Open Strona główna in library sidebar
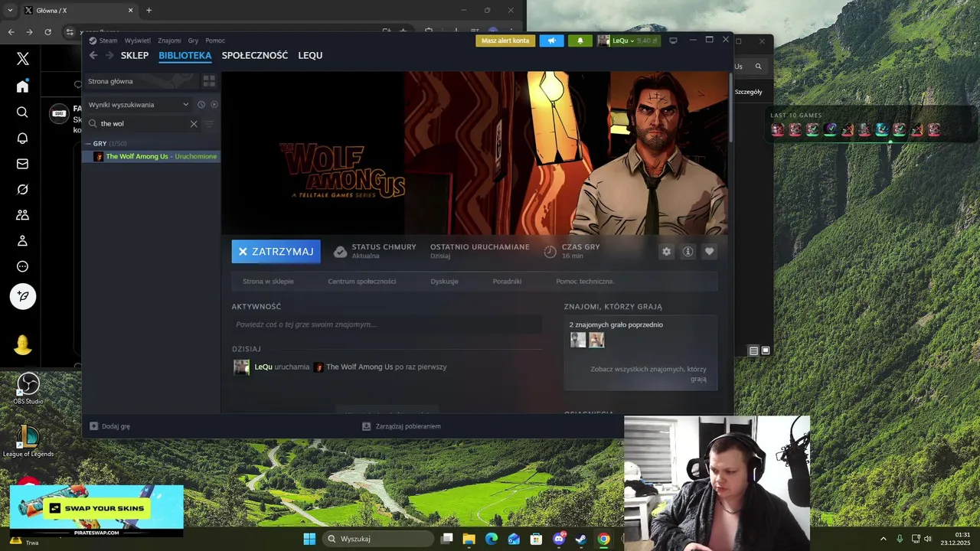 pos(141,81)
